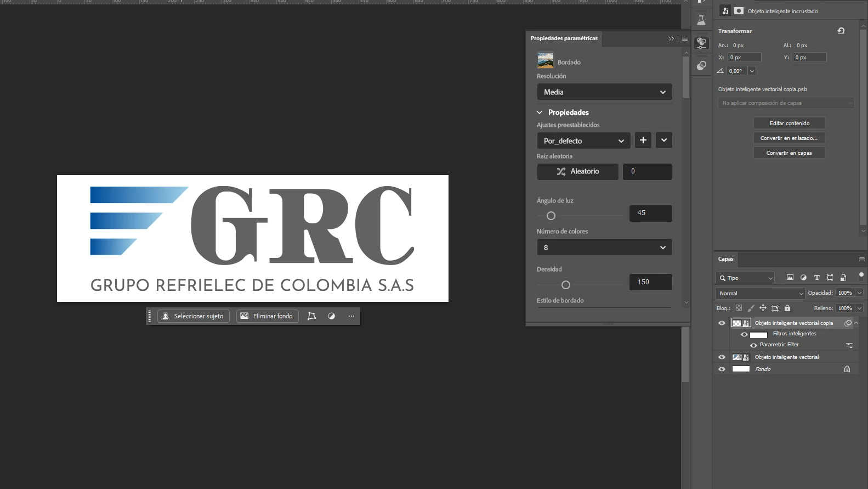The height and width of the screenshot is (489, 868).
Task: Click the Ángulo de luz value field 45
Action: (x=651, y=213)
